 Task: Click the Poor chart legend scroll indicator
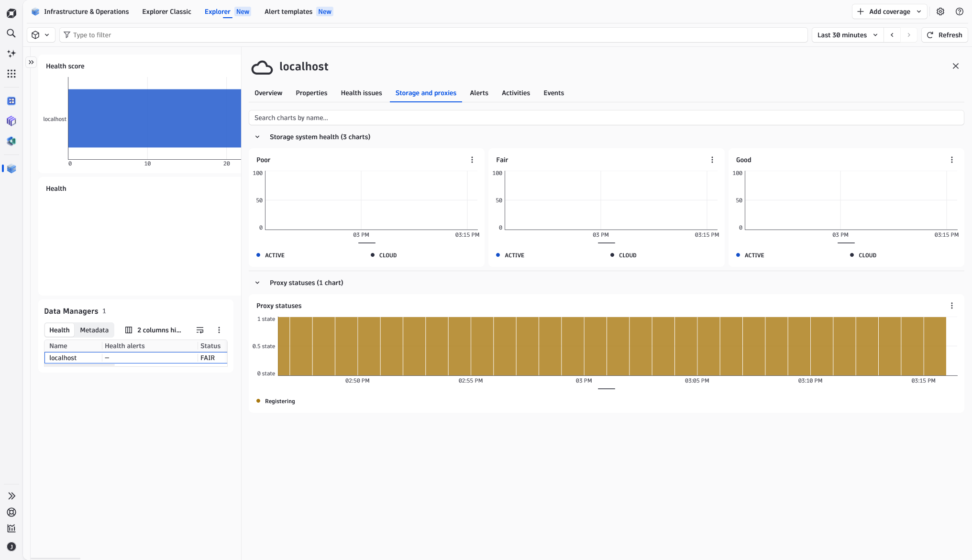[367, 243]
